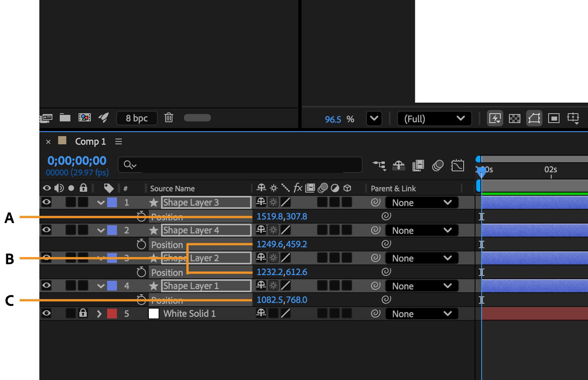Toggle Hide Shy Layers for the composition
Screen dimensions: 588x380
point(398,166)
